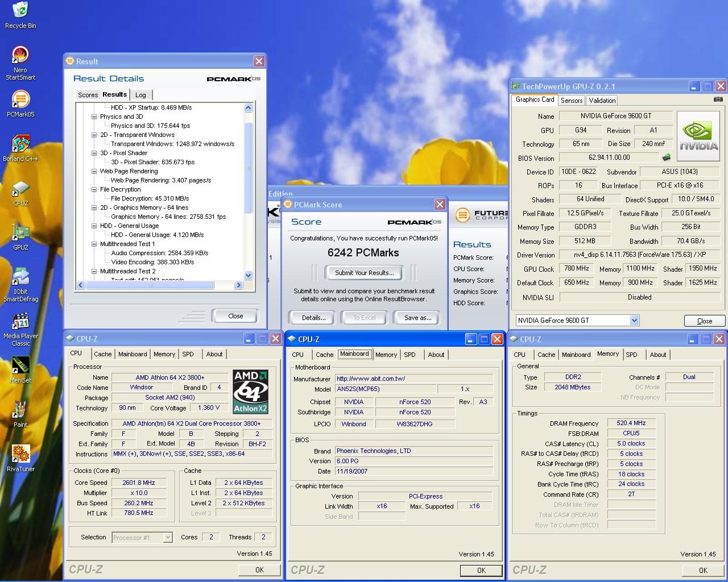Select 'Video Encoding: 388.303 KB/s' result row
728x582 pixels.
152,262
